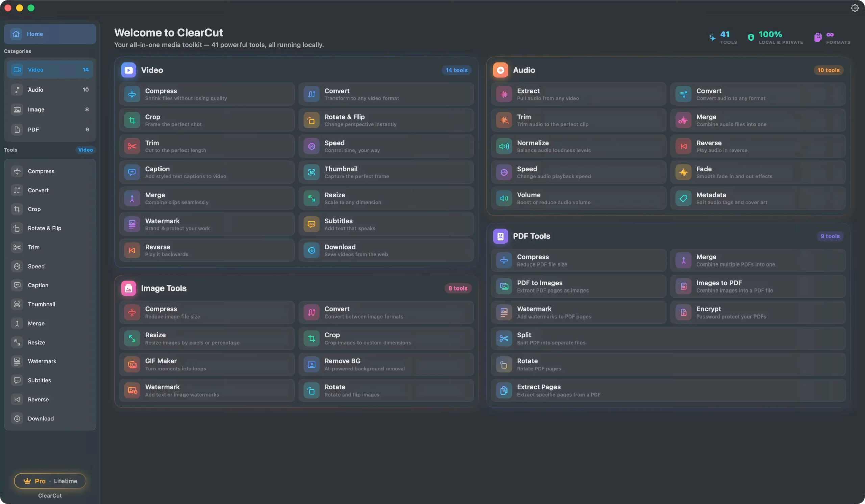This screenshot has height=504, width=865.
Task: Go to Home in the sidebar
Action: coord(50,34)
